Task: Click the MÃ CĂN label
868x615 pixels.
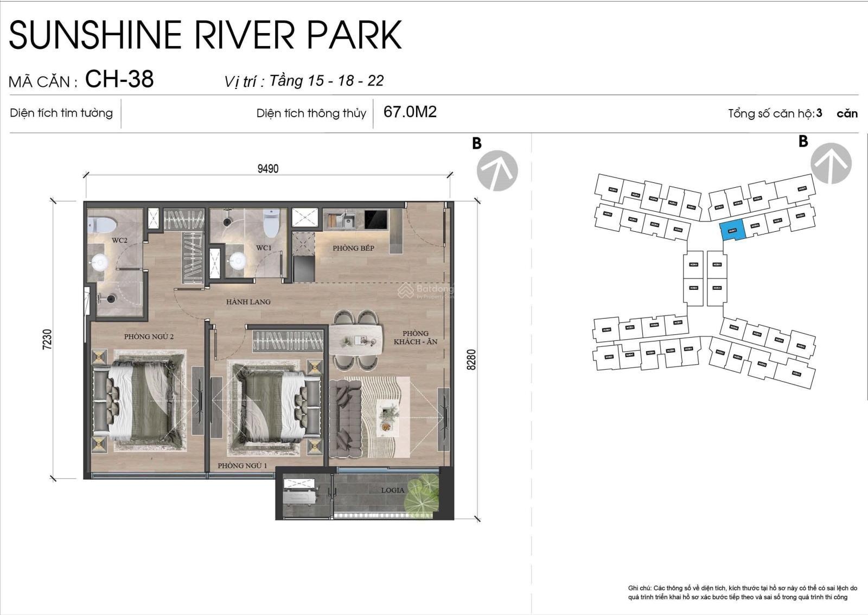Action: (43, 81)
